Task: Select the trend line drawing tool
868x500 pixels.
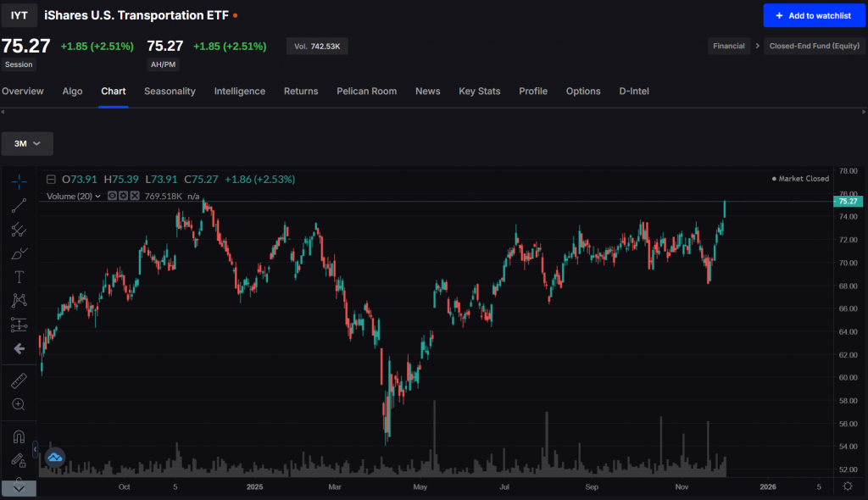Action: (x=19, y=204)
